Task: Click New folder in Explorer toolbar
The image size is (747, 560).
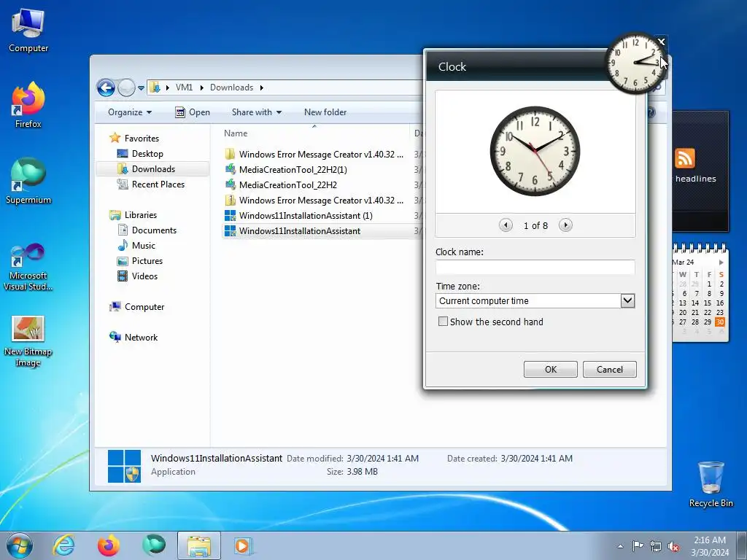Action: (x=325, y=112)
